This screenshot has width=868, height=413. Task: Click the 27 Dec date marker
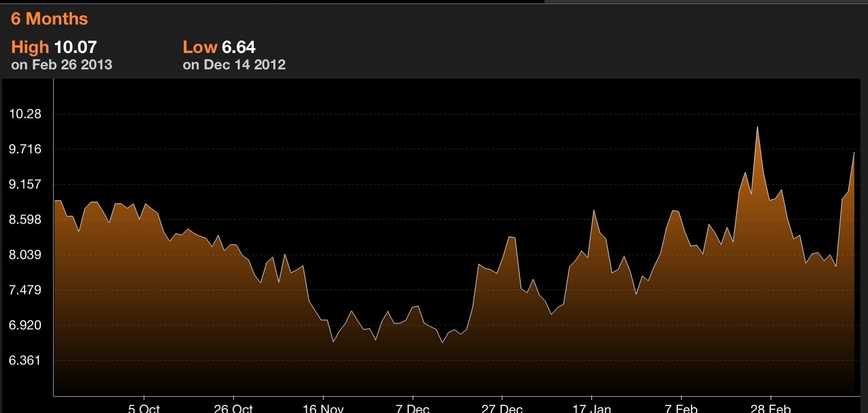(502, 408)
